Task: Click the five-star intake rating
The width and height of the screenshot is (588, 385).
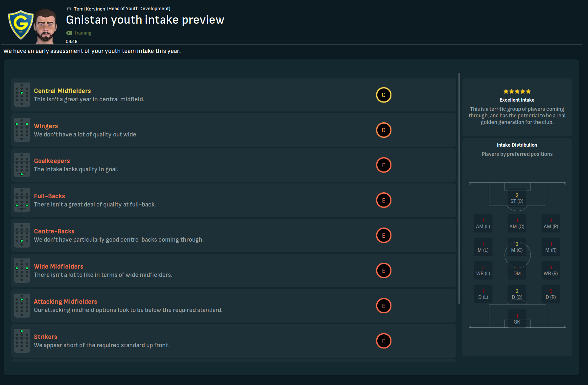Action: pos(517,91)
